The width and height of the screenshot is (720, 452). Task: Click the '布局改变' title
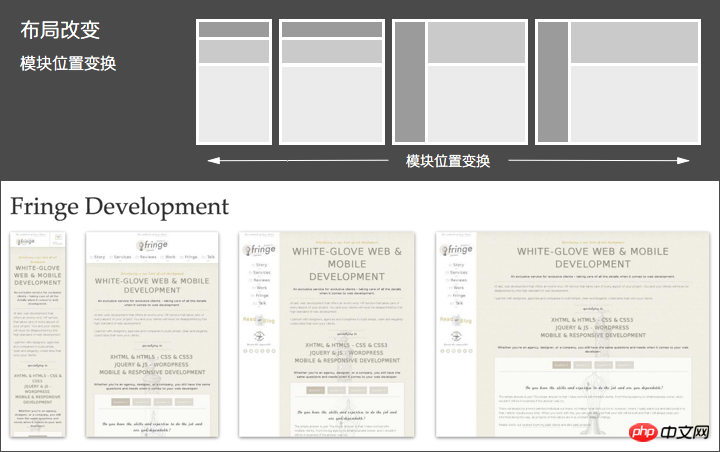tap(60, 30)
